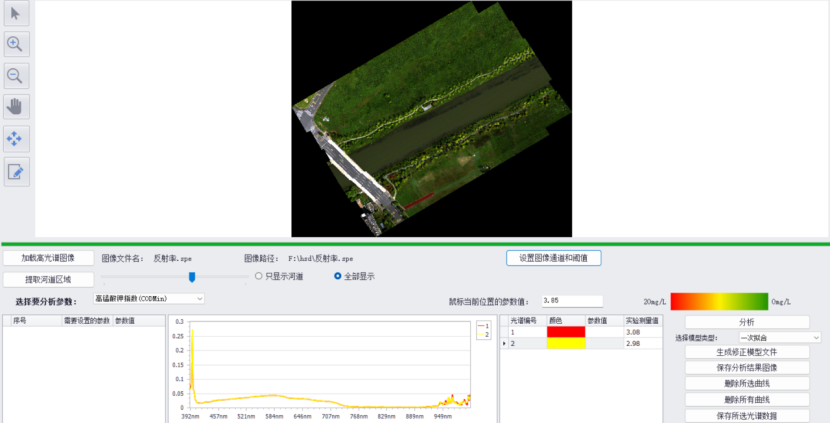Click the river threshold slider handle
Image resolution: width=830 pixels, height=423 pixels.
pyautogui.click(x=191, y=276)
